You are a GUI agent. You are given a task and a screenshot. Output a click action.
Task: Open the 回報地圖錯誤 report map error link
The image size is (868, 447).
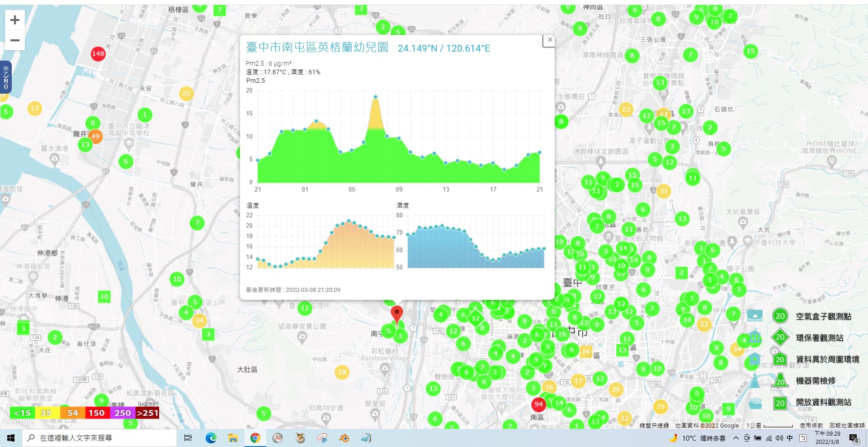847,425
